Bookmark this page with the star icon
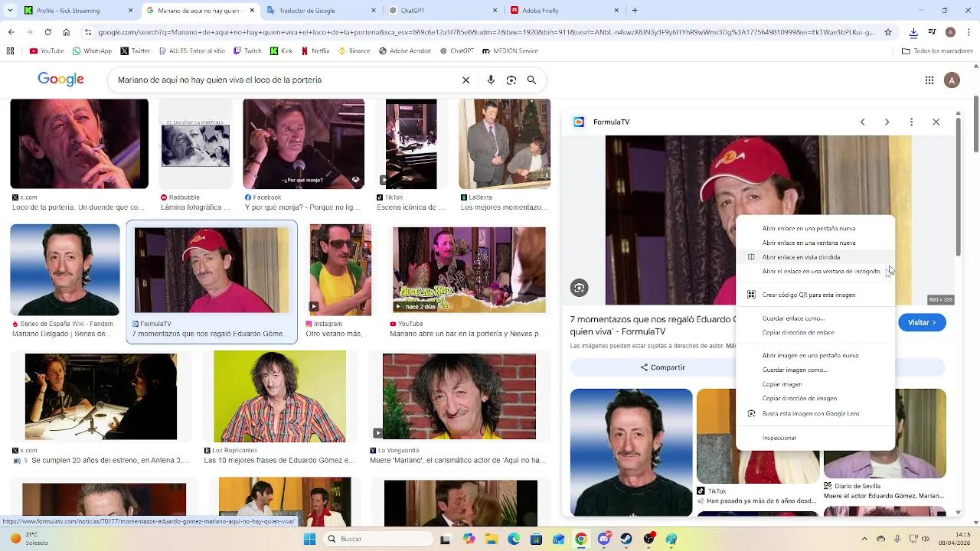The image size is (980, 551). [x=888, y=32]
